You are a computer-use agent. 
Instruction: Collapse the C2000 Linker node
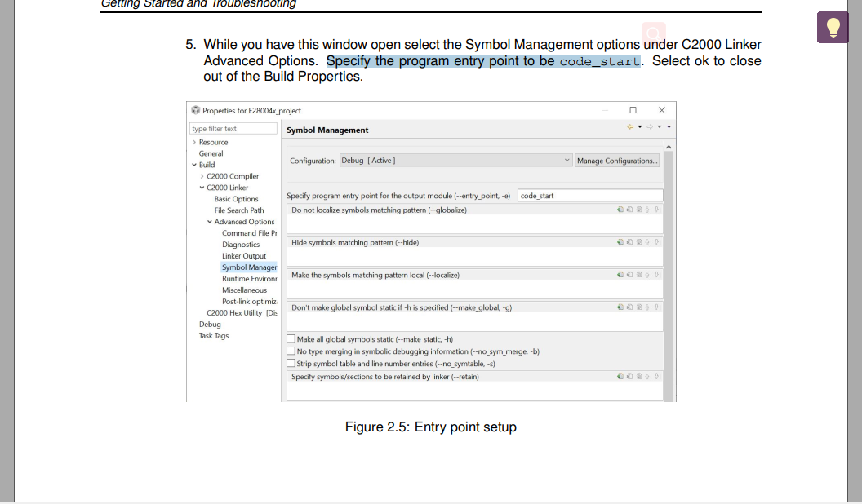click(202, 188)
